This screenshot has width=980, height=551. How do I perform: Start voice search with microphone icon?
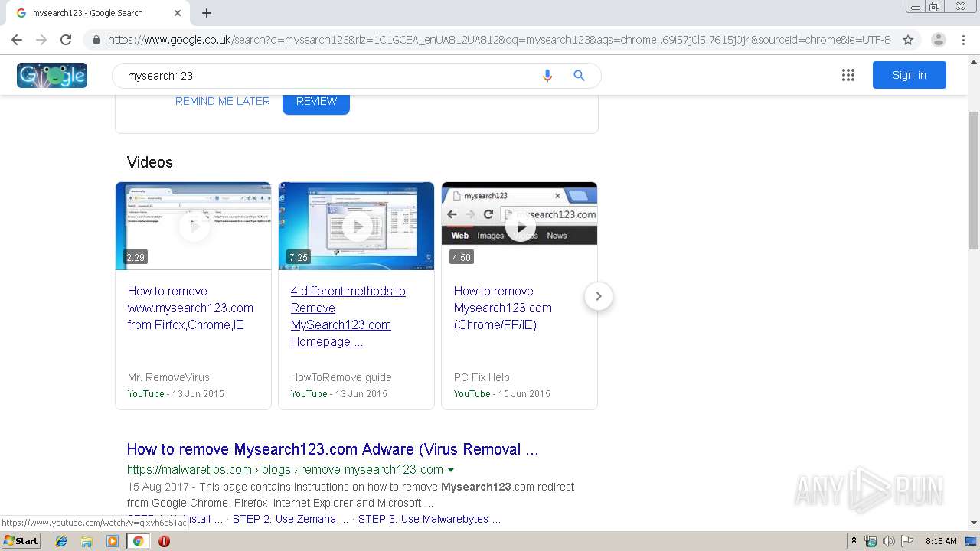click(x=547, y=75)
